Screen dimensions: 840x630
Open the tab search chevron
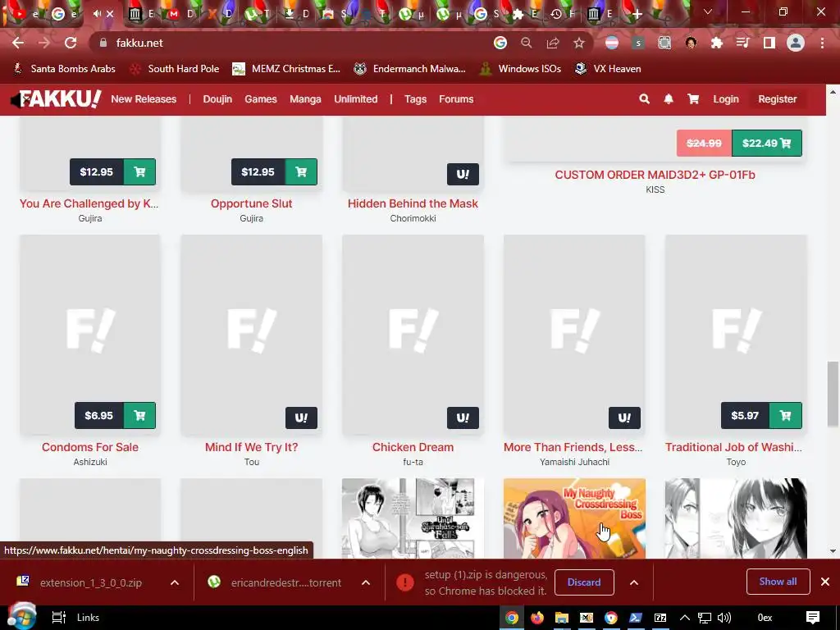click(x=708, y=11)
